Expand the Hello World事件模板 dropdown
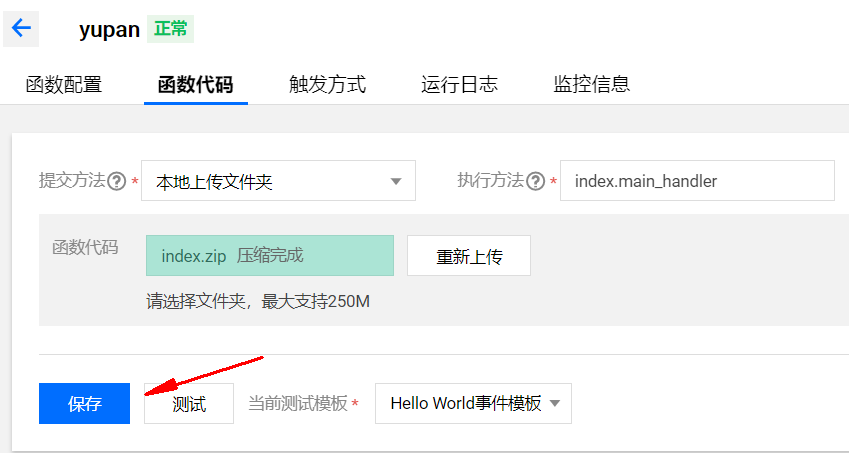Screen dimensions: 849x453 (473, 404)
